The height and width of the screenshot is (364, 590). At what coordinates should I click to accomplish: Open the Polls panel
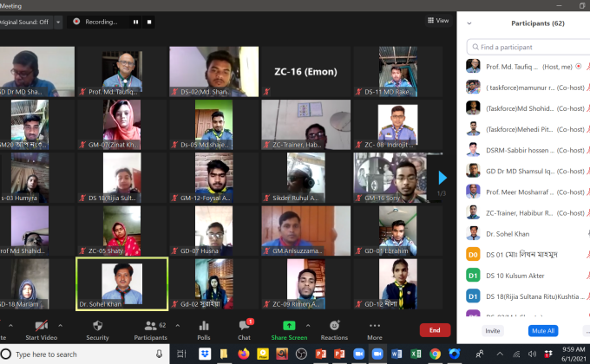click(x=204, y=328)
